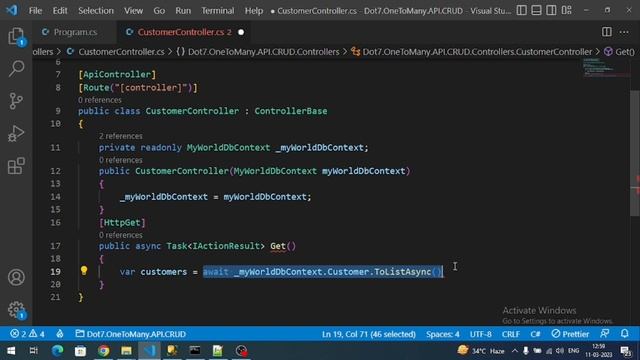640x360 pixels.
Task: Click the lightbulb code action on line 19
Action: [84, 271]
